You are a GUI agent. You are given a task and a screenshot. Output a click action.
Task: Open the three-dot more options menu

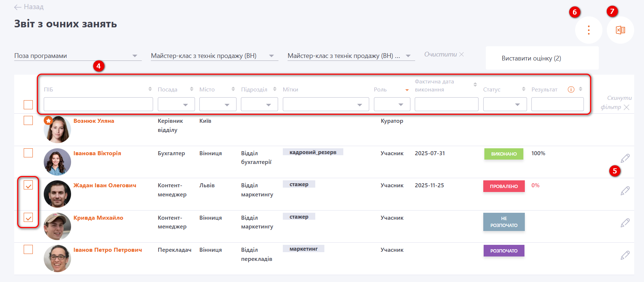point(589,30)
